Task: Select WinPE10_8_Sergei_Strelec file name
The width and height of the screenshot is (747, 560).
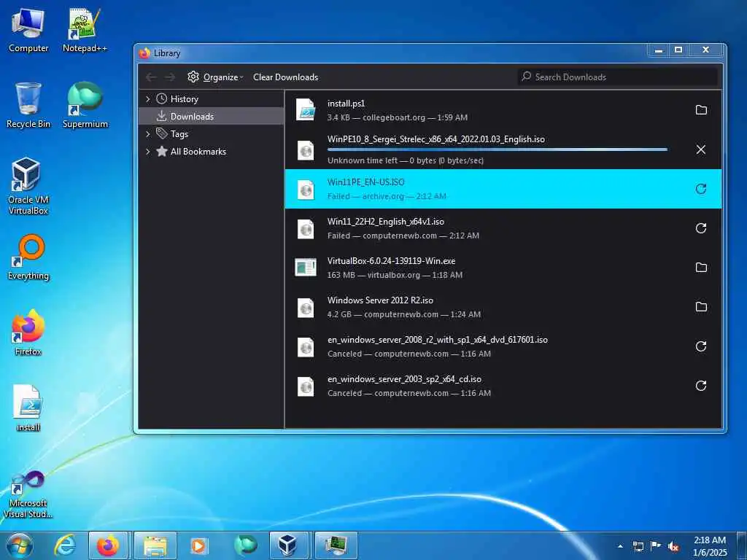Action: tap(436, 139)
